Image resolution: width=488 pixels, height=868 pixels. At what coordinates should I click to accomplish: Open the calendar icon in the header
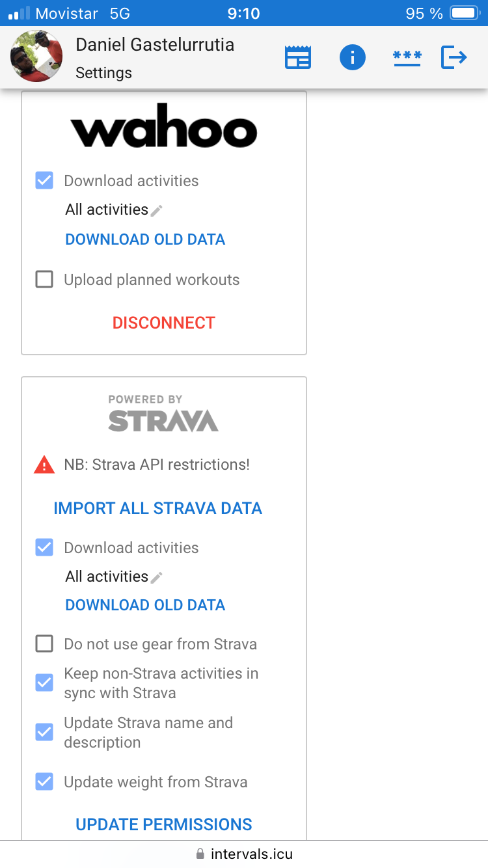pos(298,57)
